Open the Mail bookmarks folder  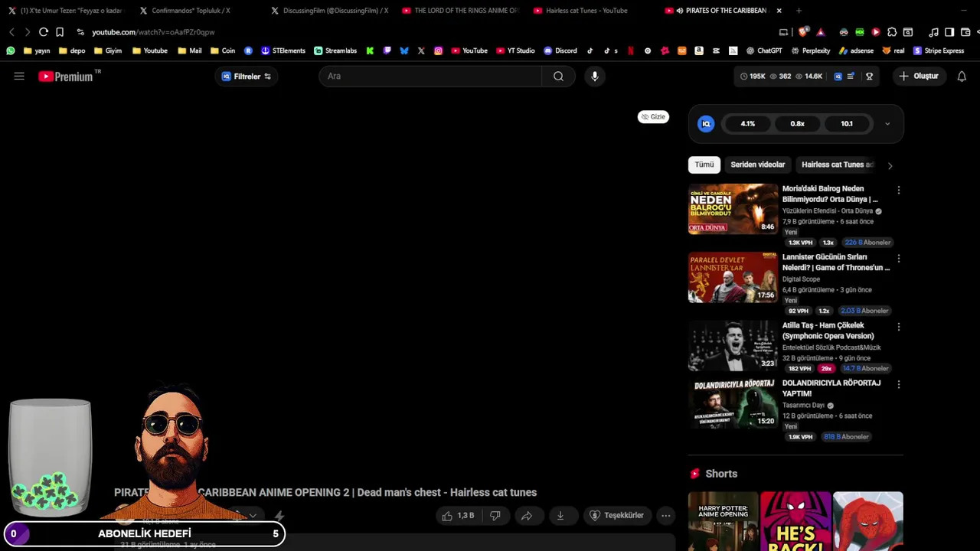click(190, 51)
